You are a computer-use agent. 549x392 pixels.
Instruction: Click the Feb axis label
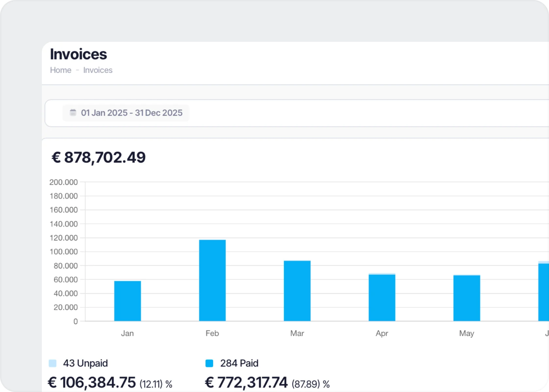pyautogui.click(x=212, y=333)
